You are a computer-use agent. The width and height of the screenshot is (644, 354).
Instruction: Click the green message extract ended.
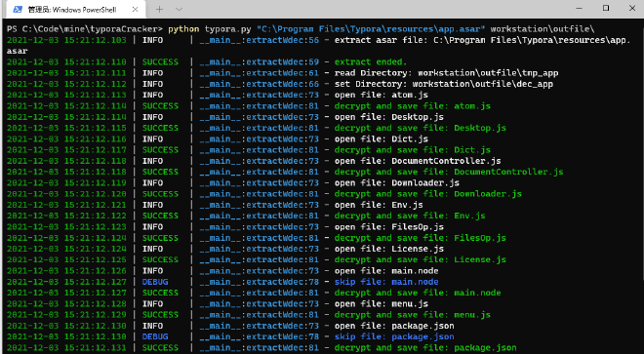[x=371, y=62]
